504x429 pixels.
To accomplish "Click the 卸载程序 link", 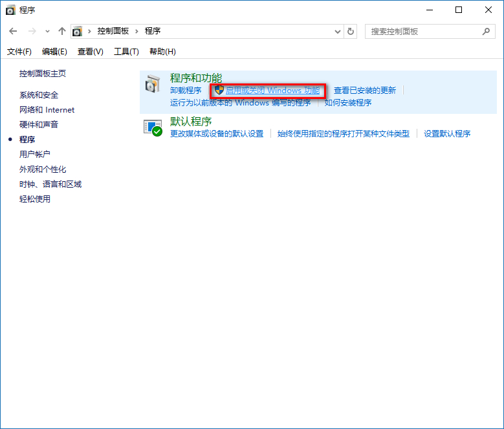I will click(186, 91).
